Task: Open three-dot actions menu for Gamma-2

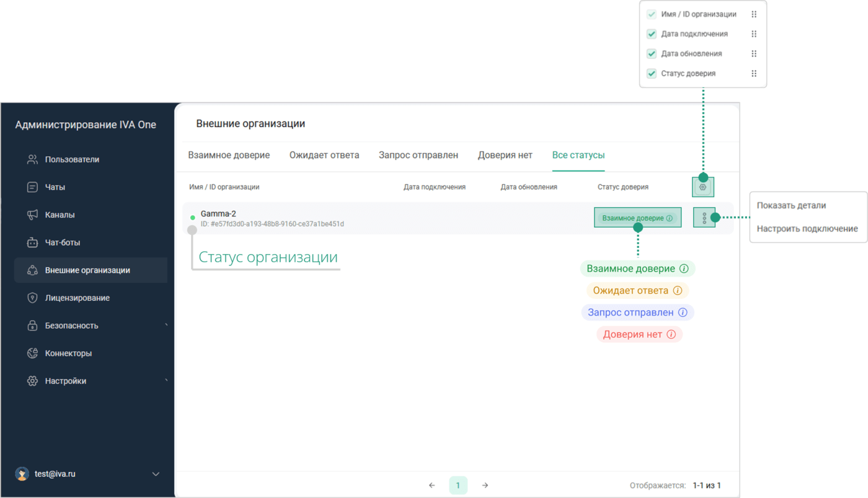Action: pos(704,218)
